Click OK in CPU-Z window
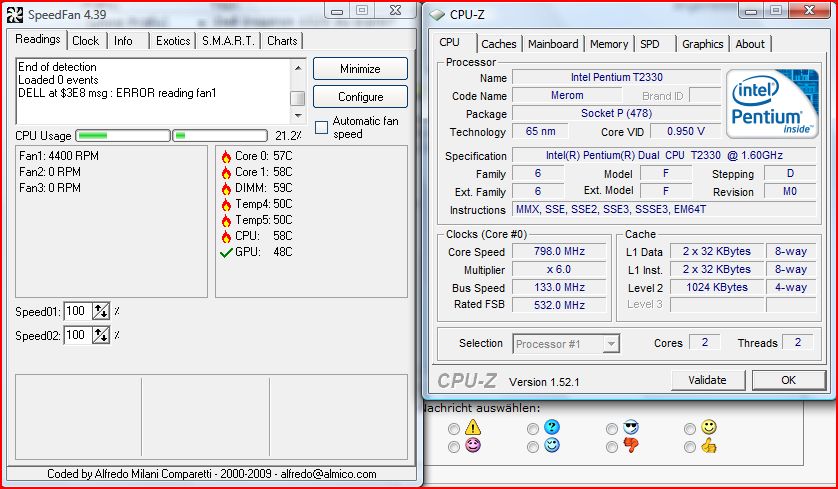 (788, 380)
